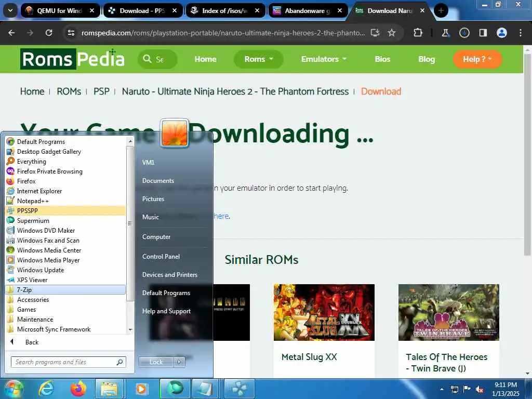This screenshot has width=532, height=399.
Task: Open the Help ? dropdown button
Action: [x=477, y=59]
